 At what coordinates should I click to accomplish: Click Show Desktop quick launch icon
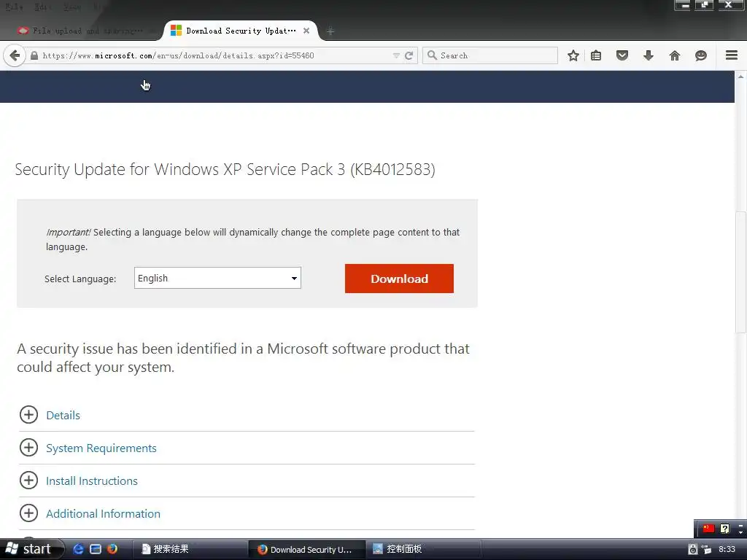(96, 549)
